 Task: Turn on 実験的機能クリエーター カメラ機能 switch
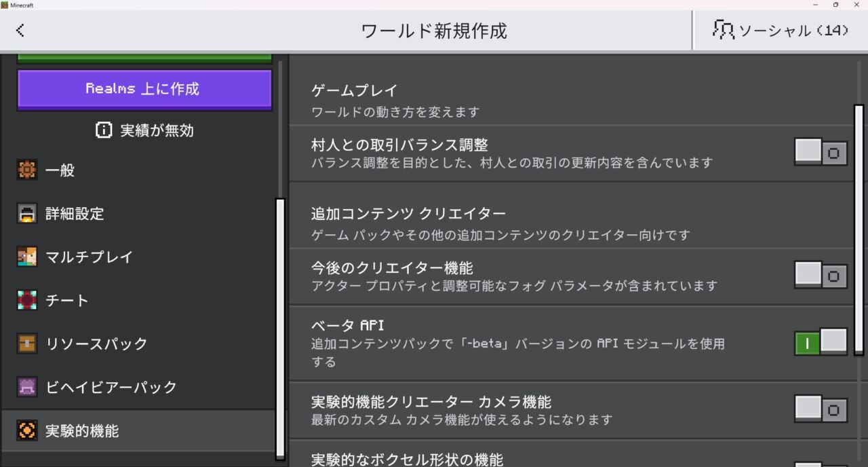tap(821, 409)
